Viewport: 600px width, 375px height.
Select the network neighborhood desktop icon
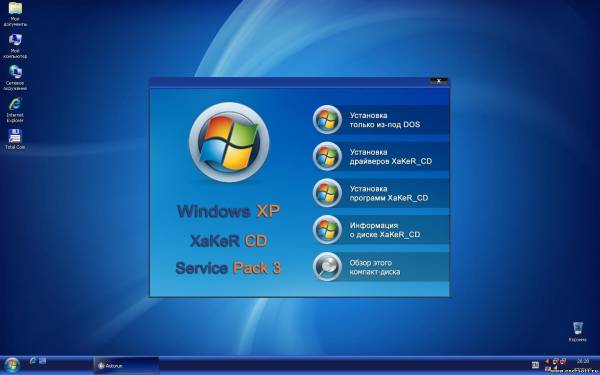pos(15,78)
